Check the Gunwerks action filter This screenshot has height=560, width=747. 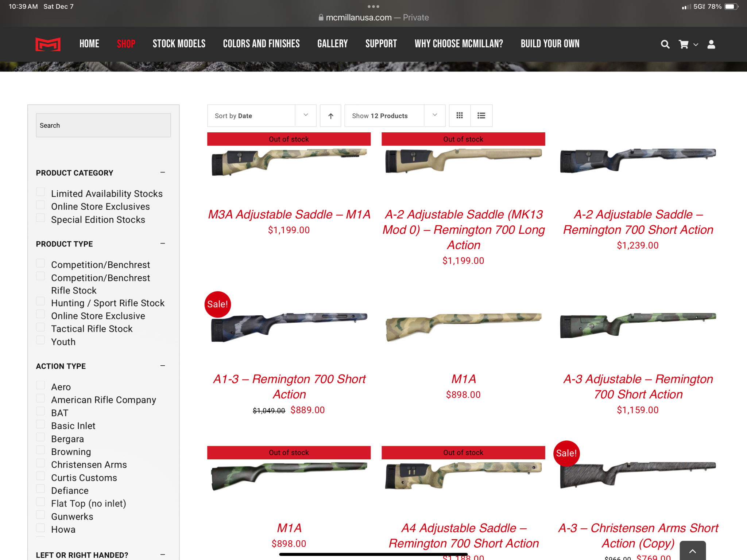pos(40,515)
